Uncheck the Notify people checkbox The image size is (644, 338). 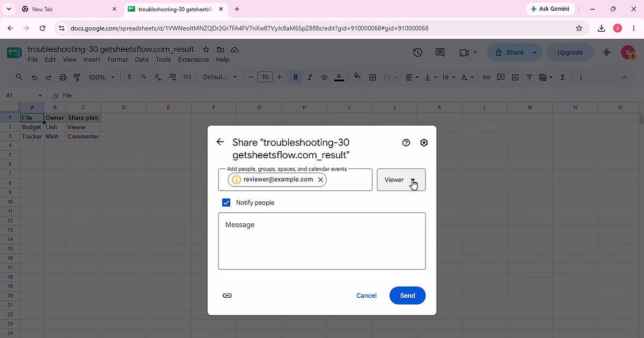click(x=226, y=203)
